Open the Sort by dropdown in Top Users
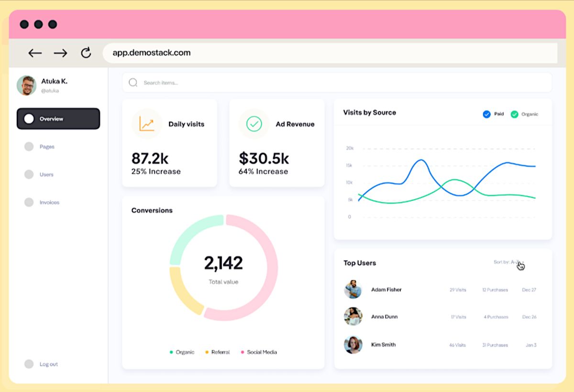 coord(509,262)
